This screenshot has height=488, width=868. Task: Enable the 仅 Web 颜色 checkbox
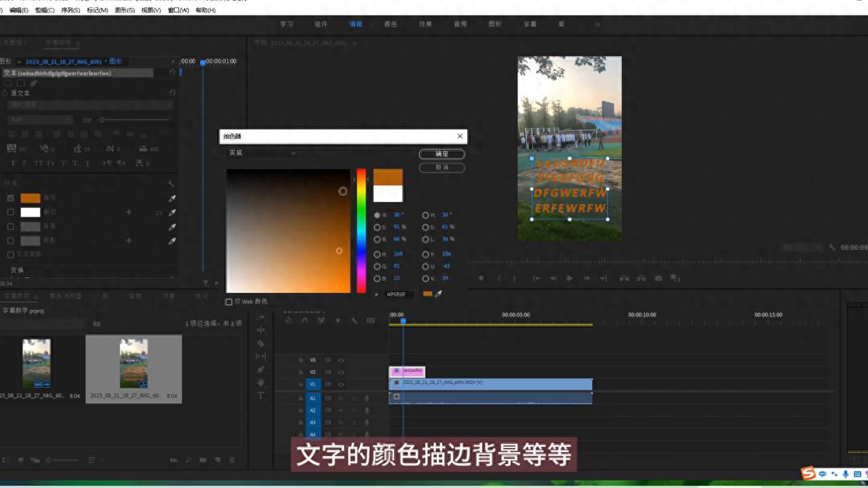coord(229,302)
